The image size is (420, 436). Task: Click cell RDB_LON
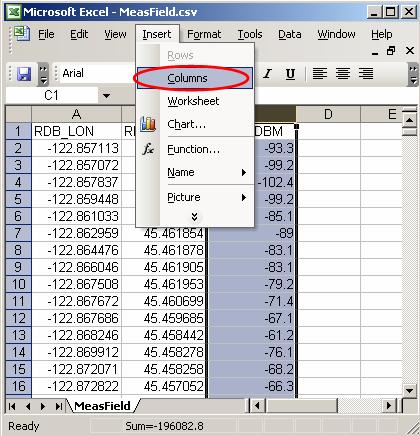coord(76,131)
